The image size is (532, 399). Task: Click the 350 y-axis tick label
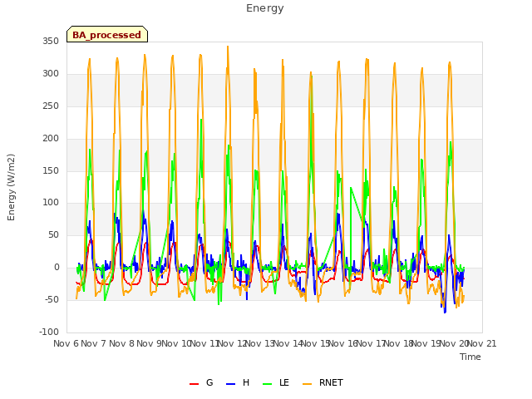coord(51,42)
